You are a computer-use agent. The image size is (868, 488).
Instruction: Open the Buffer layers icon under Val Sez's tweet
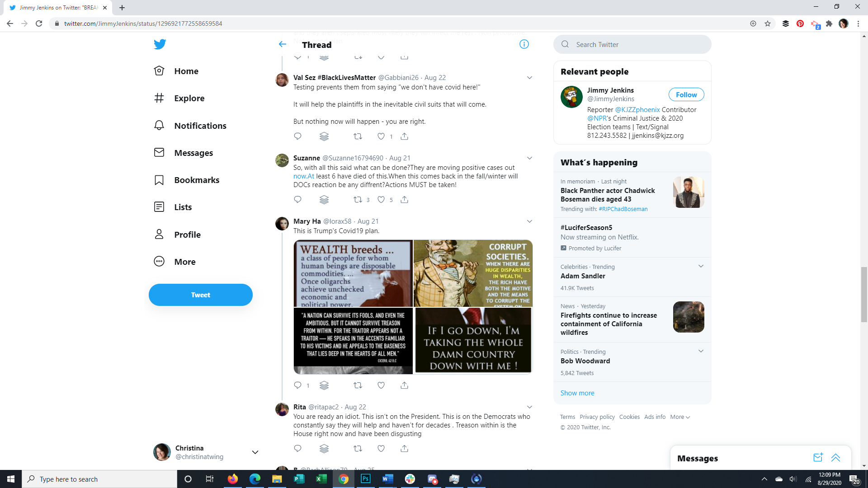tap(324, 136)
